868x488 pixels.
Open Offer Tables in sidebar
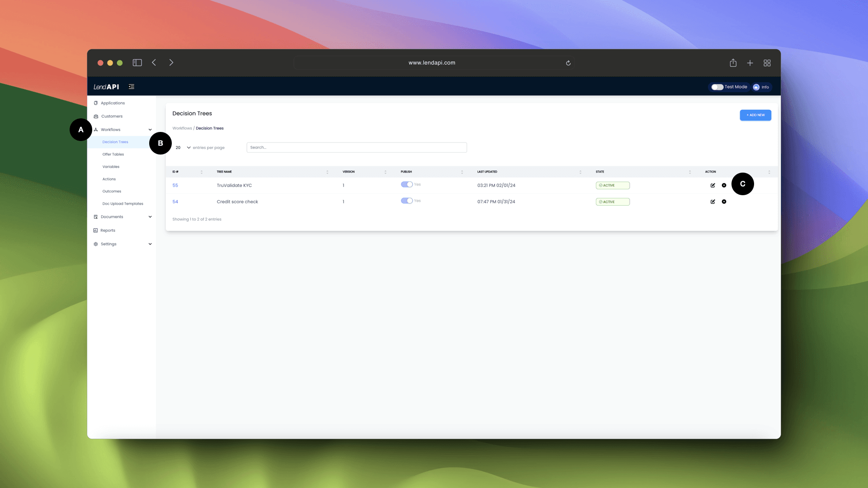coord(113,155)
